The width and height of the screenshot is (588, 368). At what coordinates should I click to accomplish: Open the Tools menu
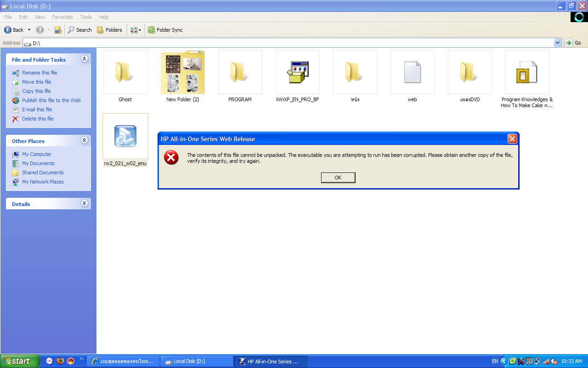pyautogui.click(x=86, y=17)
